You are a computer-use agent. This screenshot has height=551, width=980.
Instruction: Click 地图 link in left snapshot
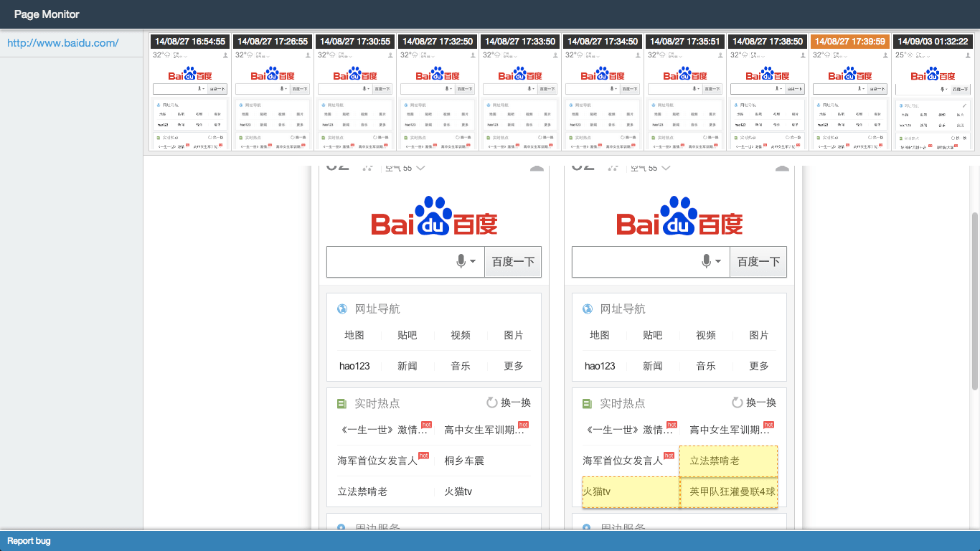[354, 335]
